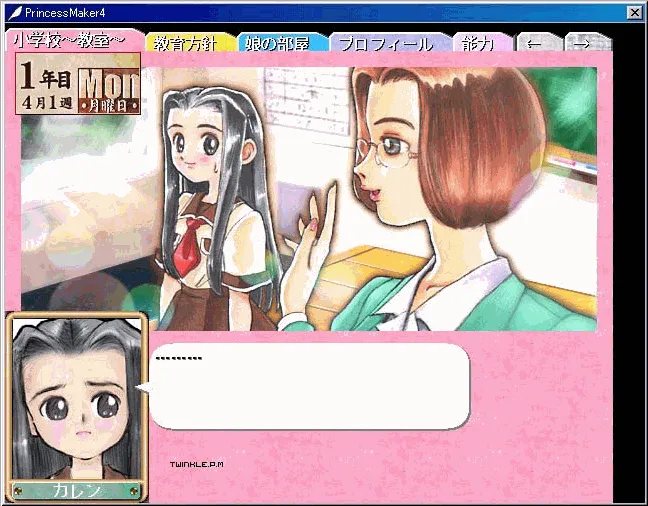Close the PrincessMaker4 window
Screen dimensions: 648x506
pos(633,12)
